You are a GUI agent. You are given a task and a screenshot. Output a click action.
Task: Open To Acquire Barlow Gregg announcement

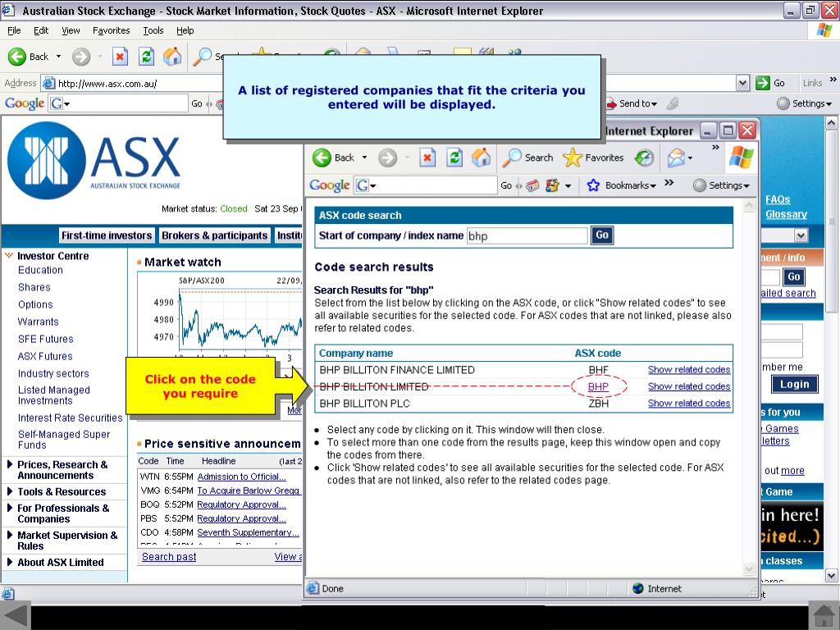pyautogui.click(x=249, y=491)
